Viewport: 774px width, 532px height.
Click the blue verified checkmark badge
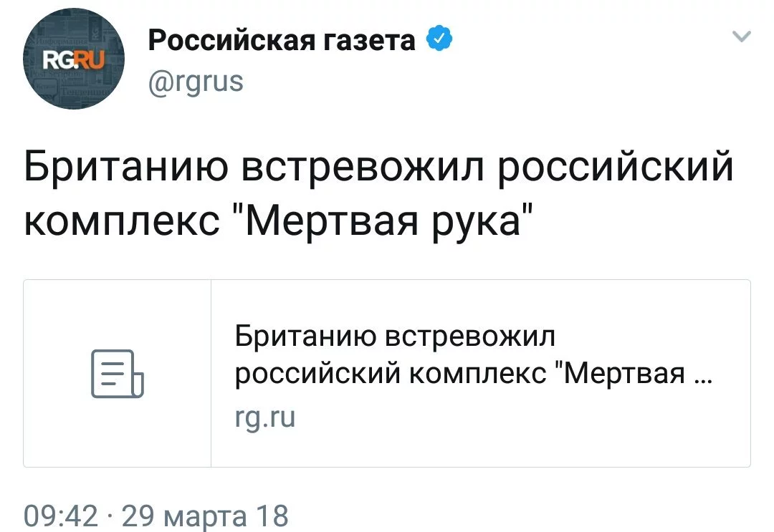[439, 39]
